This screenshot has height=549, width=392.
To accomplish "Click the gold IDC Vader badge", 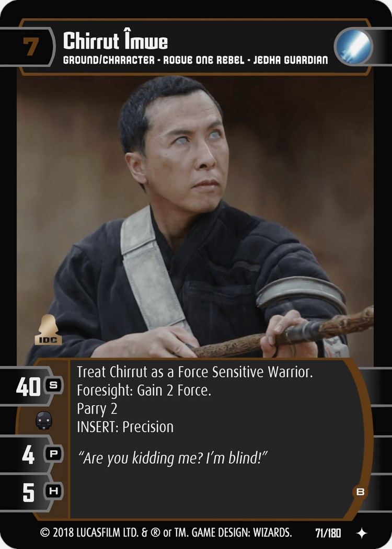I will pyautogui.click(x=48, y=330).
